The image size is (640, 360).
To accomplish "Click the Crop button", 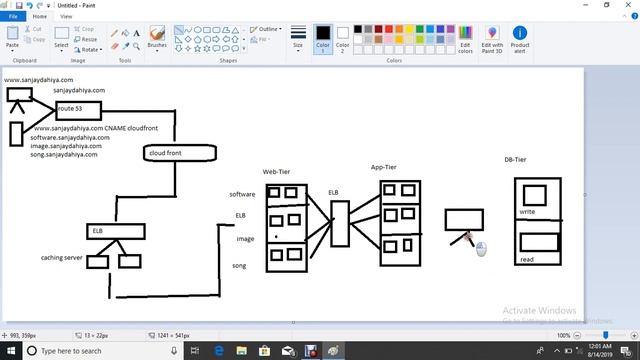I will pos(84,29).
